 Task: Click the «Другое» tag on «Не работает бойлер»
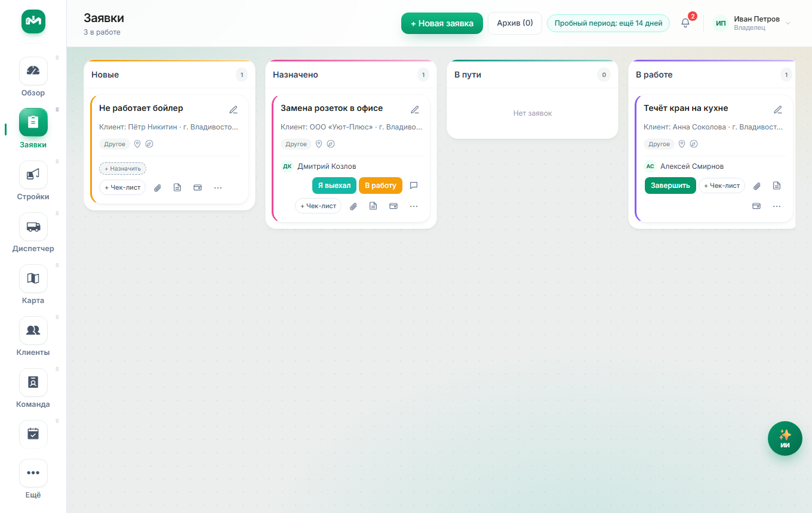click(x=115, y=144)
